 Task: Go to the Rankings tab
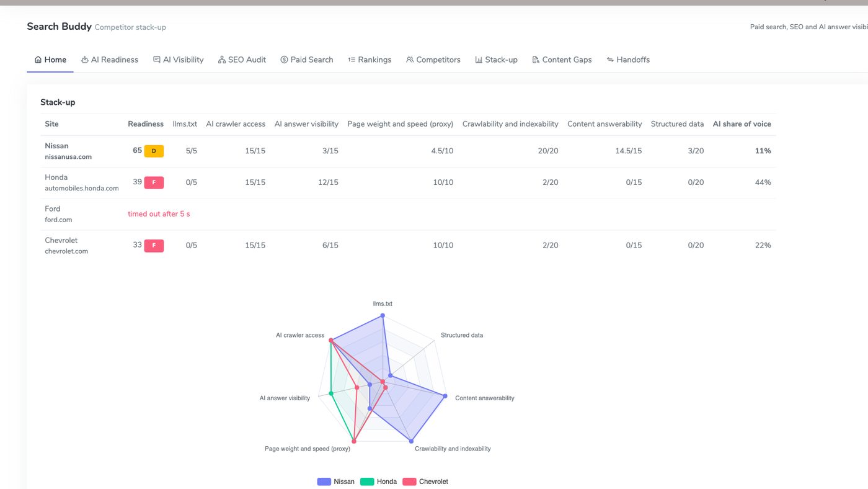coord(370,60)
